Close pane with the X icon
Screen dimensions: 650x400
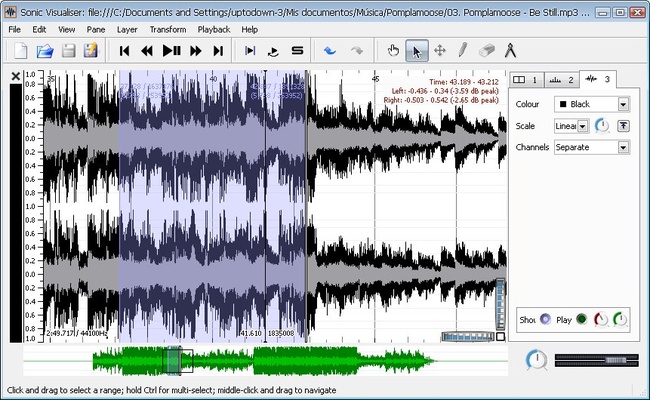pyautogui.click(x=16, y=76)
